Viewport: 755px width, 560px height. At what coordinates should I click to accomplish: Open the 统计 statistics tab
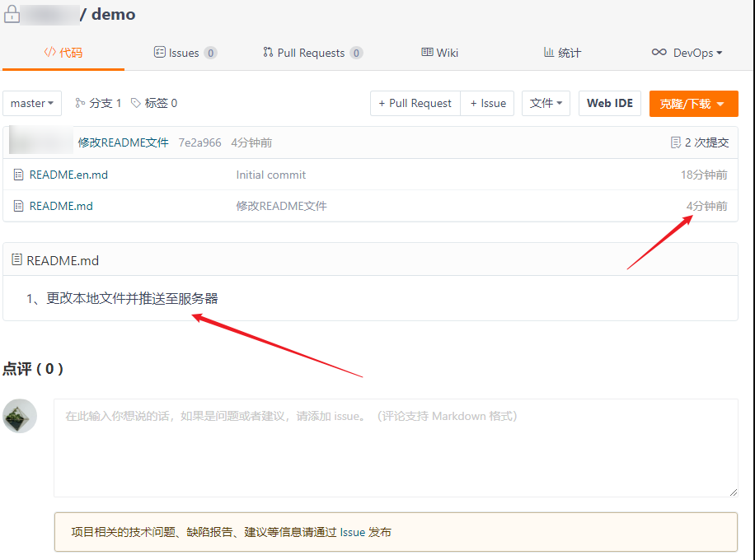(x=562, y=53)
